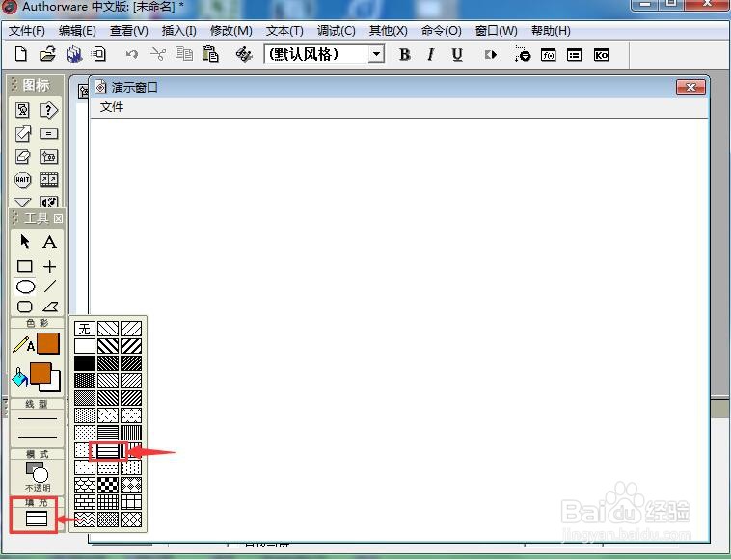Open the 其他(X) menu
Viewport: 731px width, 560px height.
point(389,31)
